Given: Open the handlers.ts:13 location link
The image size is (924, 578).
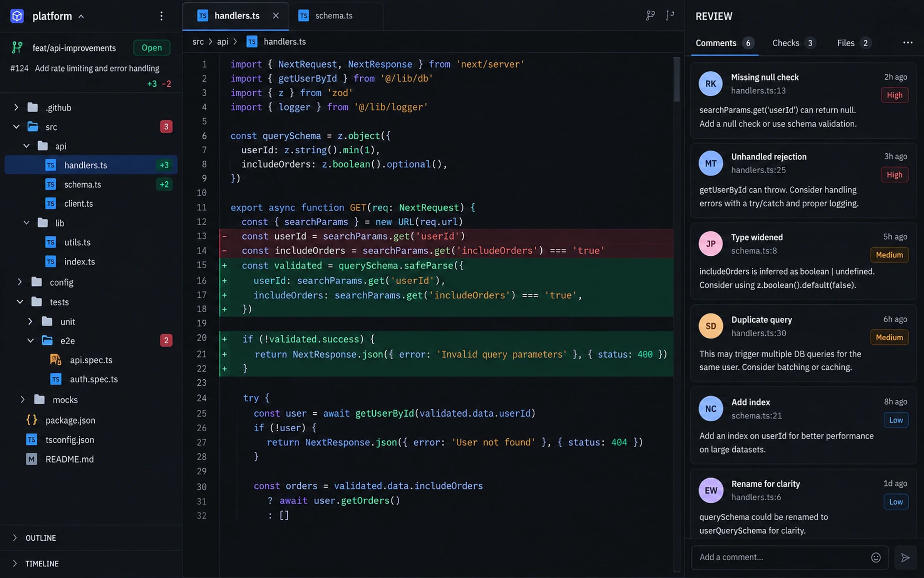Looking at the screenshot, I should 758,90.
